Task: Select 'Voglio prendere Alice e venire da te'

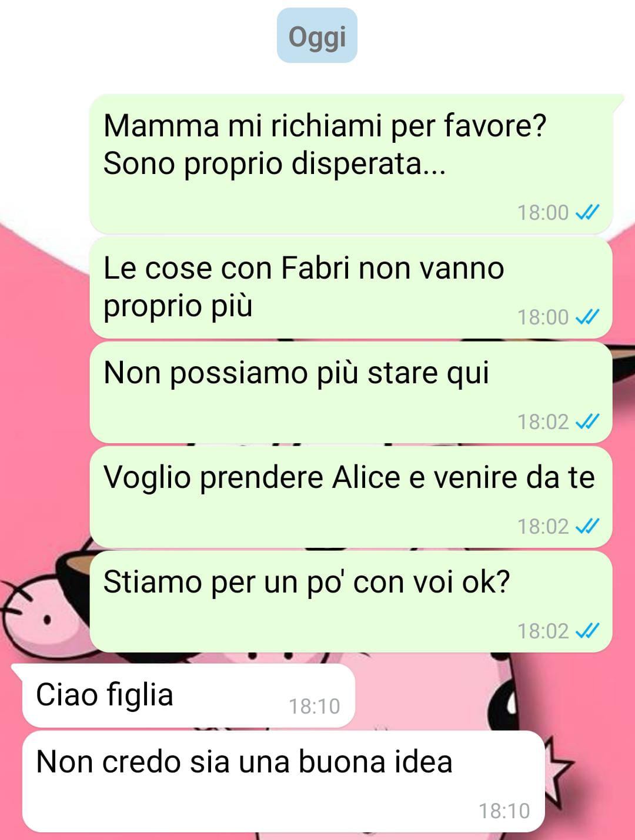Action: (x=351, y=497)
